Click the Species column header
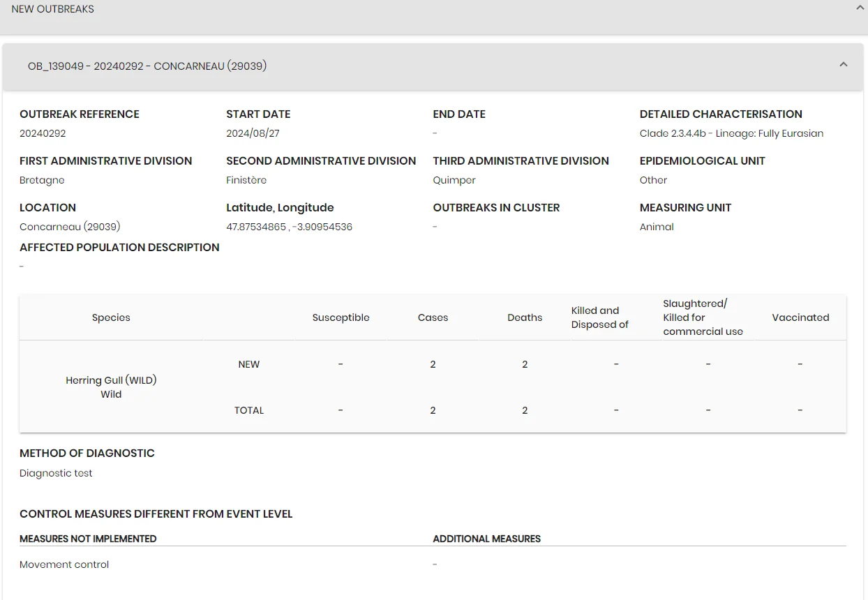The height and width of the screenshot is (600, 868). 111,317
